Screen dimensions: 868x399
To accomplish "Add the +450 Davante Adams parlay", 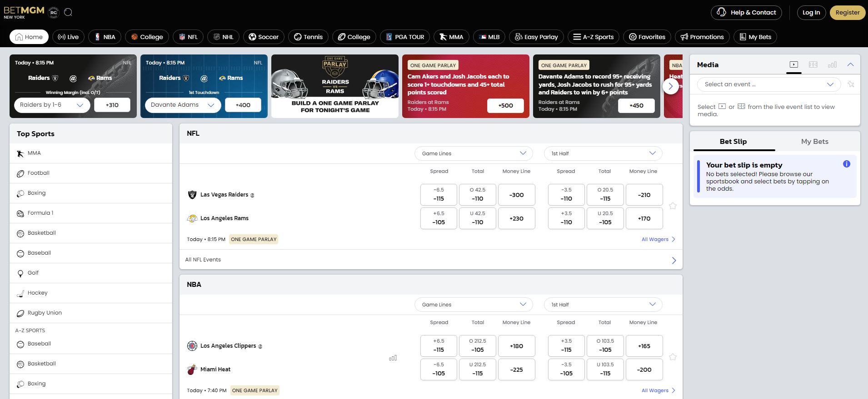I will pos(636,105).
